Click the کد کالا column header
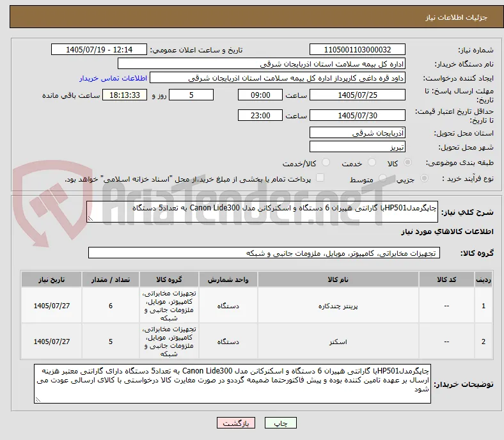Image resolution: width=504 pixels, height=440 pixels. coord(446,279)
